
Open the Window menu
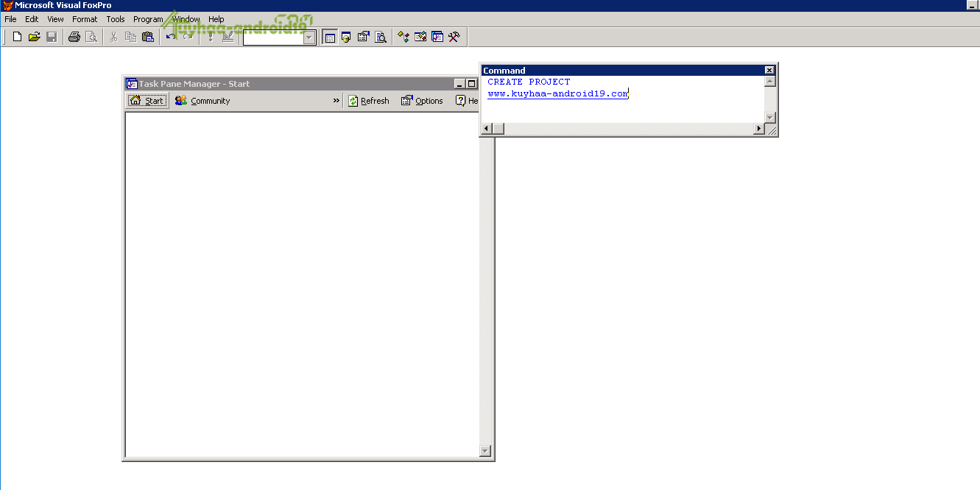pos(186,19)
